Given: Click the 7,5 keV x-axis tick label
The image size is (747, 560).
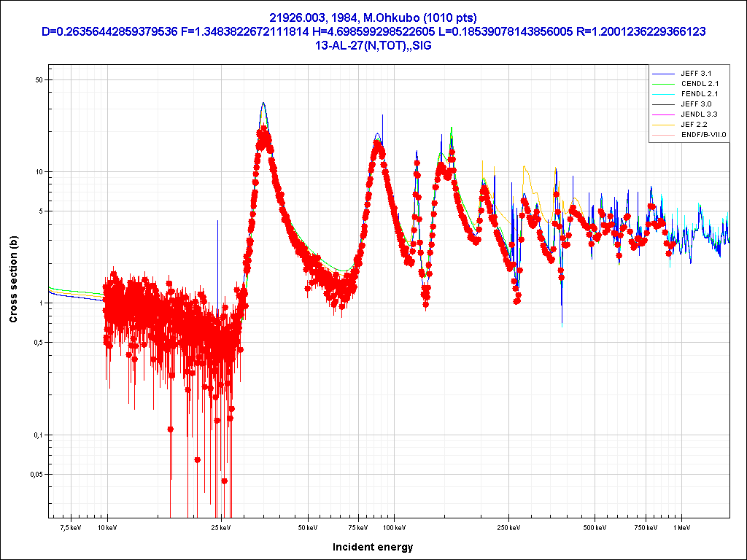Looking at the screenshot, I should (x=71, y=527).
